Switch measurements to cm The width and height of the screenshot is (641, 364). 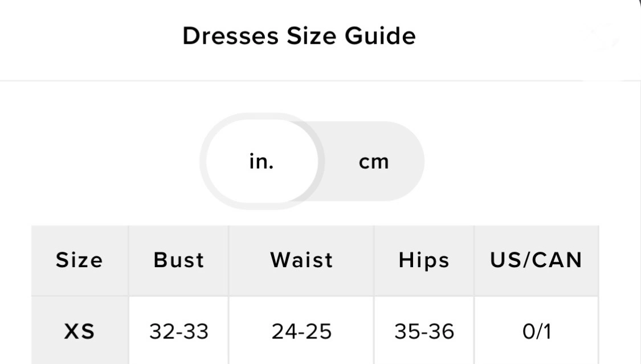[374, 162]
